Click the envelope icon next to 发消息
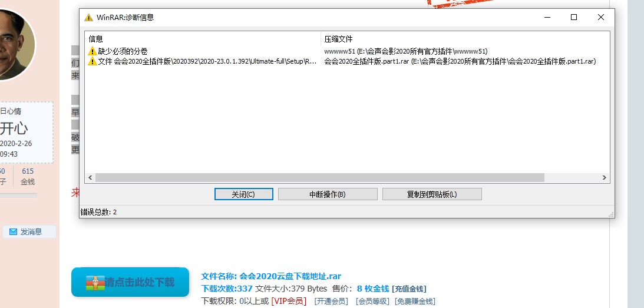This screenshot has height=308, width=644. (x=13, y=232)
